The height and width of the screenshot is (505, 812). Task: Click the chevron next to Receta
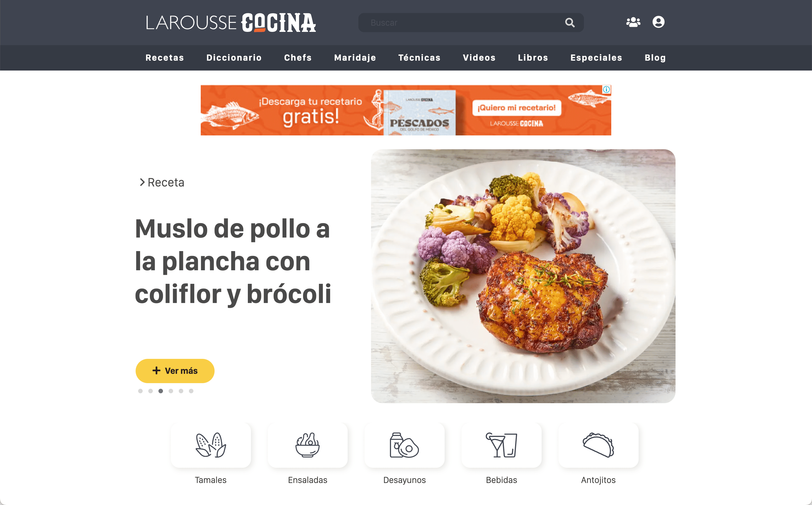pyautogui.click(x=142, y=182)
